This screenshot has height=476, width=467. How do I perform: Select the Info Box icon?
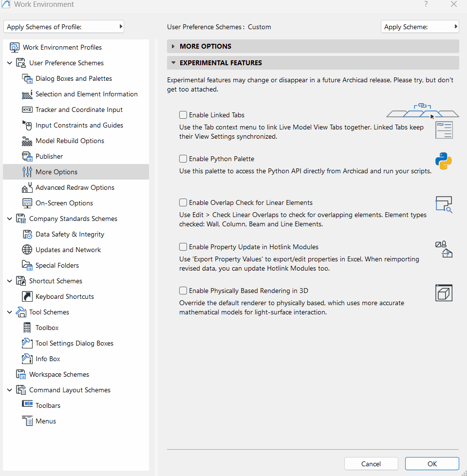(x=27, y=359)
